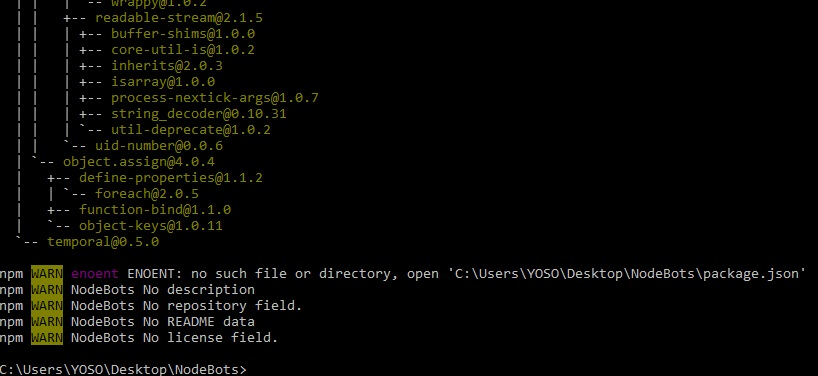
Task: Select inherits@2.0.3 dependency text
Action: pos(166,66)
